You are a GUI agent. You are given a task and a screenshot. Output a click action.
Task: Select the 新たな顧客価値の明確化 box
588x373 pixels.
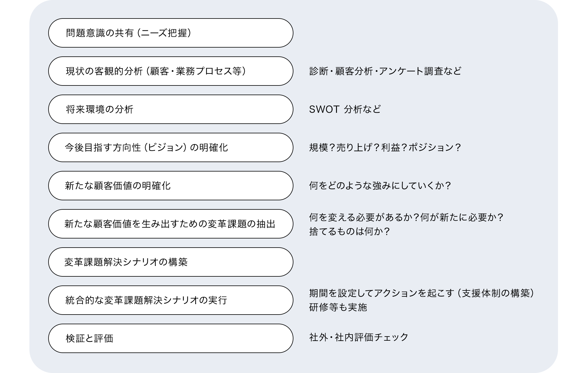[171, 186]
